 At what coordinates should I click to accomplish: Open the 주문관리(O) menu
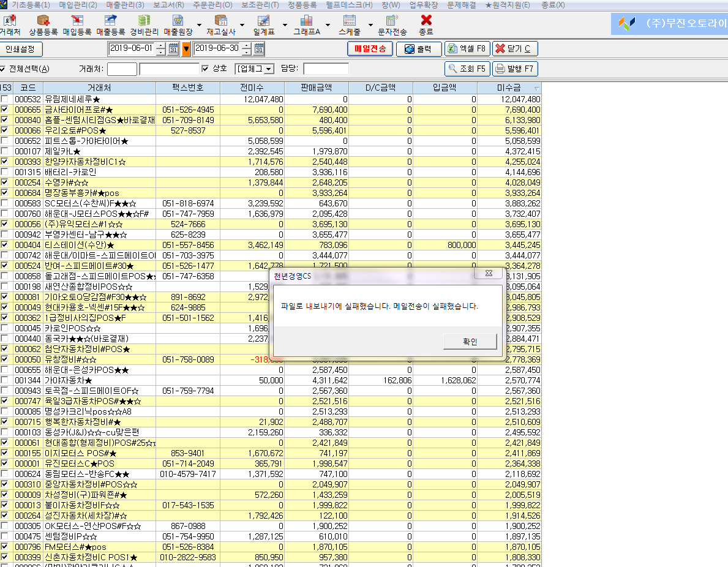click(212, 5)
